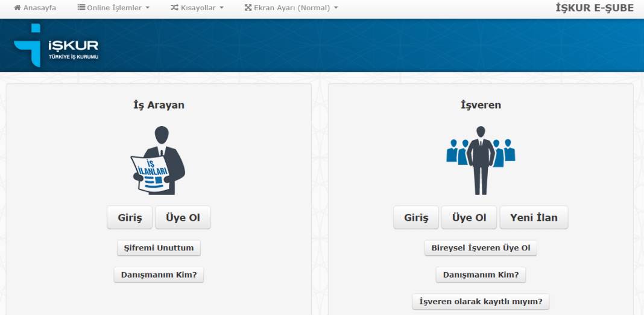The image size is (644, 315).
Task: Click Danışmanım Kim? under İş Arayan
Action: tap(159, 275)
